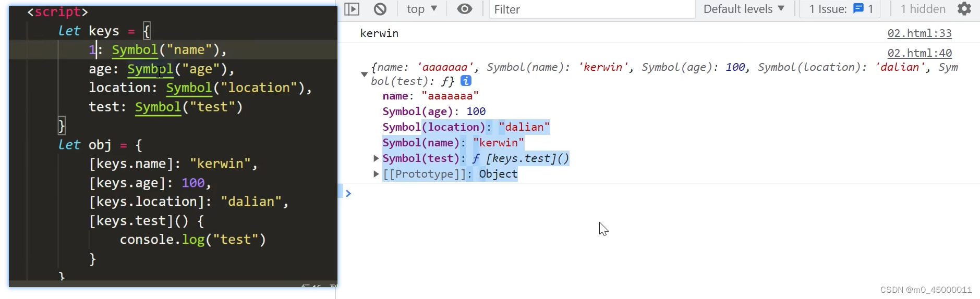Expand the Symbol(test) function entry
Image resolution: width=980 pixels, height=299 pixels.
coord(376,158)
